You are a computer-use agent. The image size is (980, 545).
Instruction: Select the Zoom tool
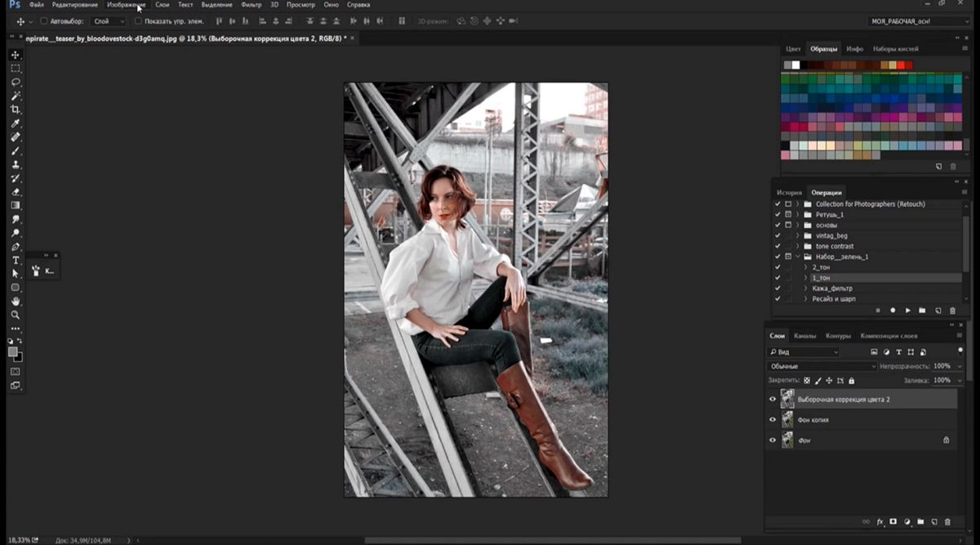pyautogui.click(x=16, y=315)
